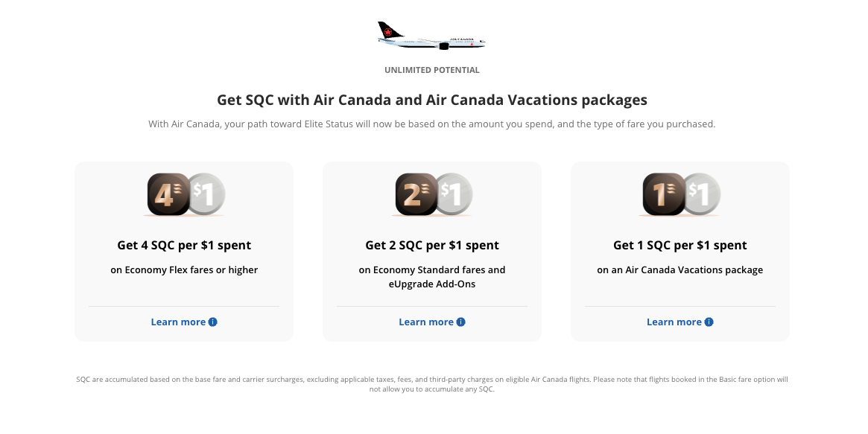Click the SQC accumulation disclaimer text

[x=432, y=383]
